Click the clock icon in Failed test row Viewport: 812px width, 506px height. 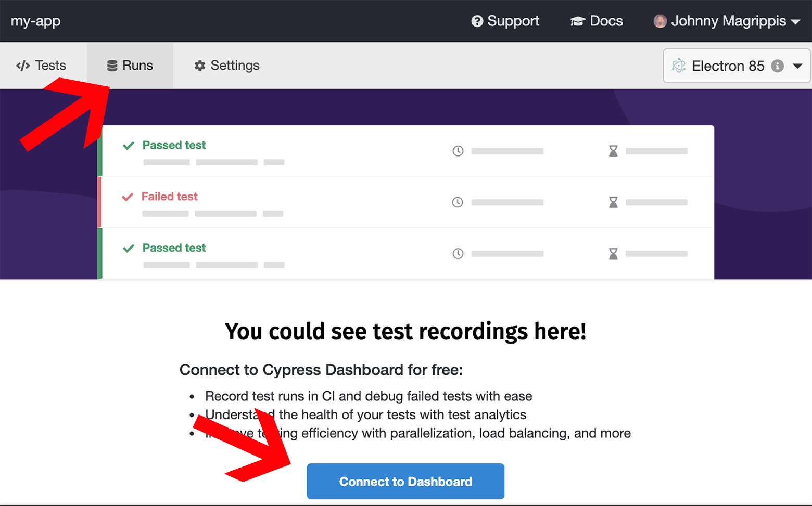coord(458,202)
